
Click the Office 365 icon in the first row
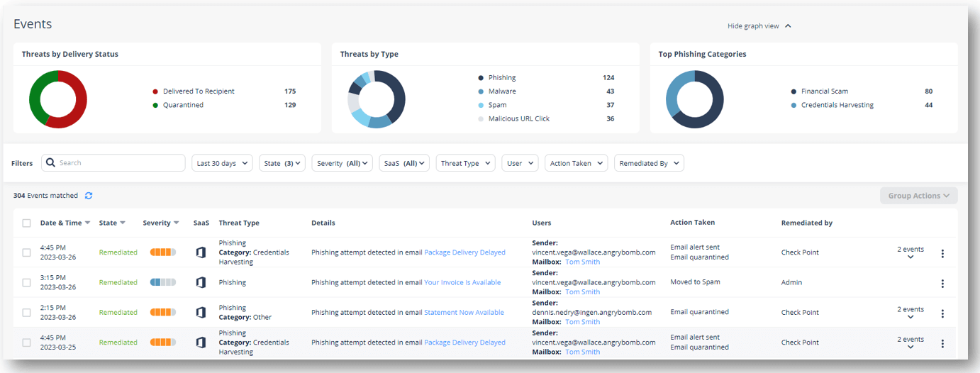[201, 252]
